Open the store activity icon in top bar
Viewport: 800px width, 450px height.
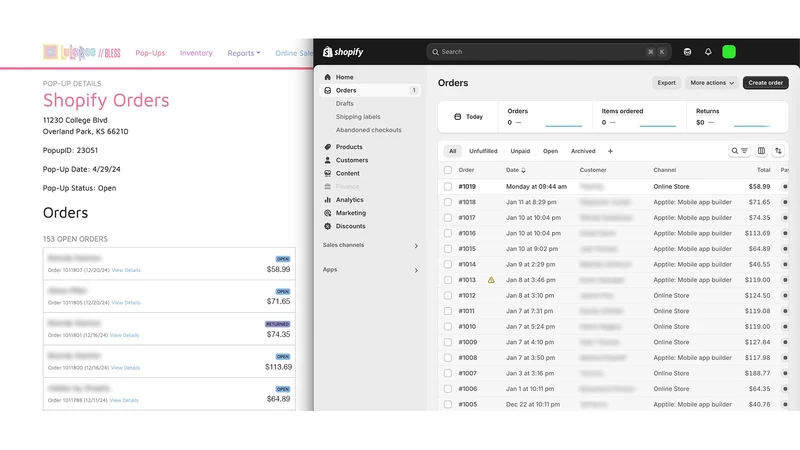coord(687,52)
